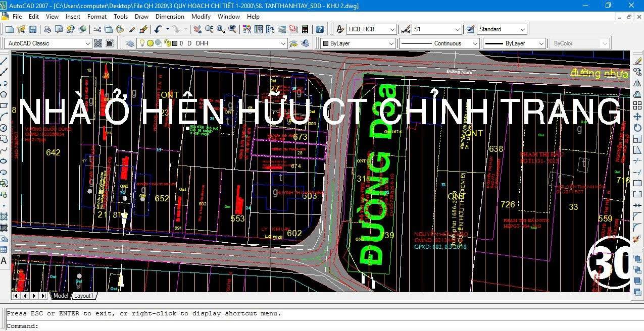644x331 pixels.
Task: Open the ByLayer color swatch control
Action: (x=392, y=43)
